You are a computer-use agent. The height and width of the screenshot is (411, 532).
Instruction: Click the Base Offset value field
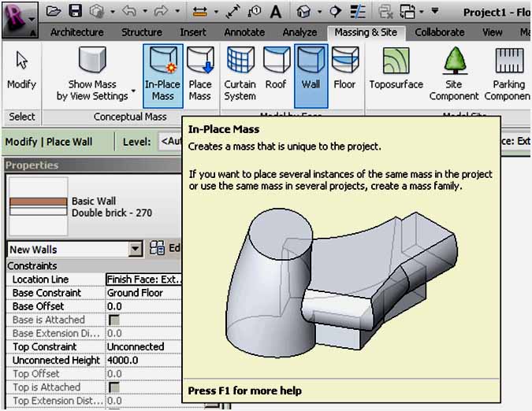(x=144, y=306)
